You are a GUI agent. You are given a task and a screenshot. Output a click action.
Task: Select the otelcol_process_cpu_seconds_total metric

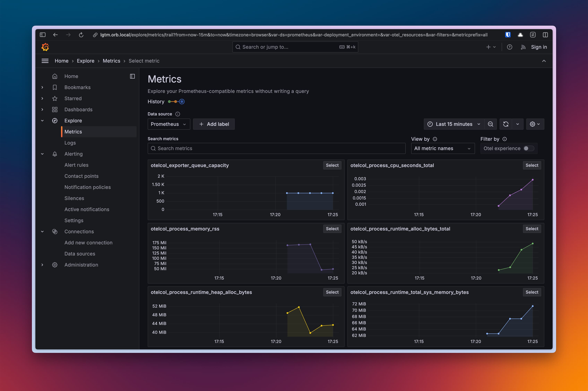pyautogui.click(x=532, y=165)
